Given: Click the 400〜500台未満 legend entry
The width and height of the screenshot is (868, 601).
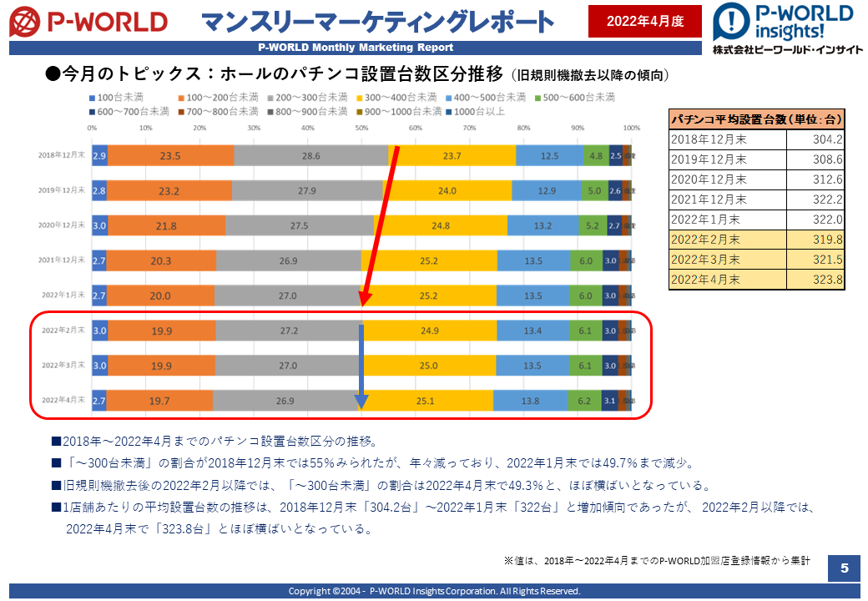Looking at the screenshot, I should tap(486, 98).
